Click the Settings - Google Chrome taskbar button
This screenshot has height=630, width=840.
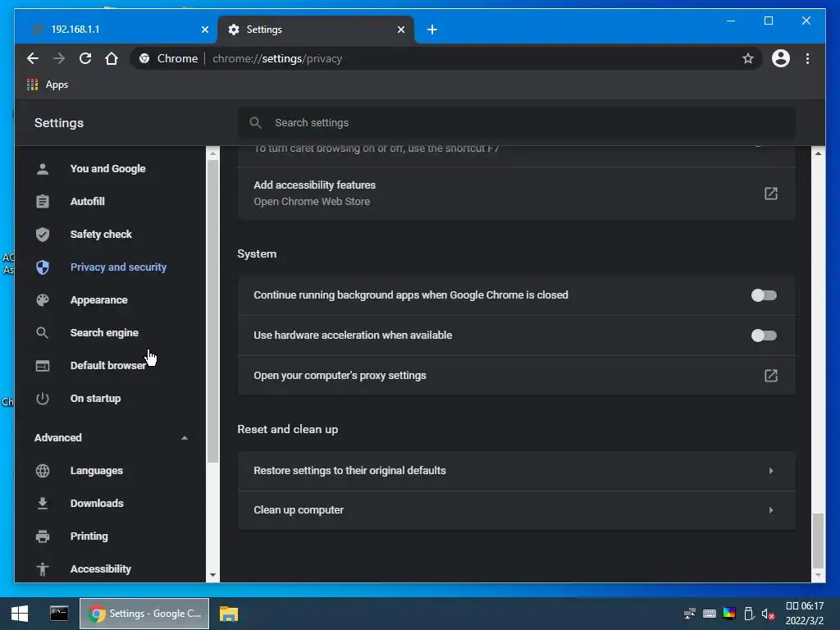[144, 614]
